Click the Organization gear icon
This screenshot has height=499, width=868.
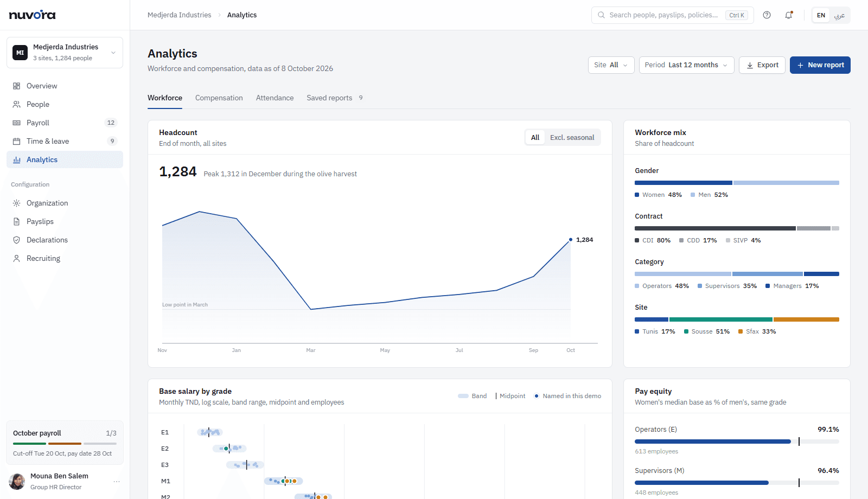[x=17, y=203]
